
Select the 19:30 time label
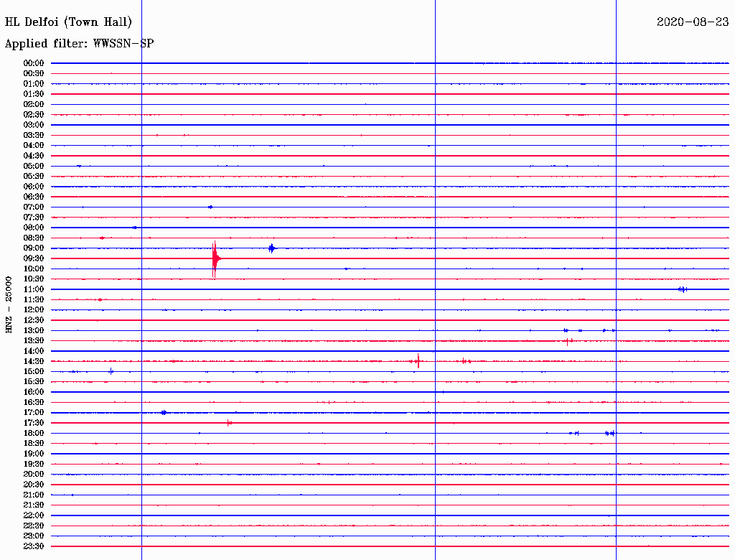pos(34,464)
